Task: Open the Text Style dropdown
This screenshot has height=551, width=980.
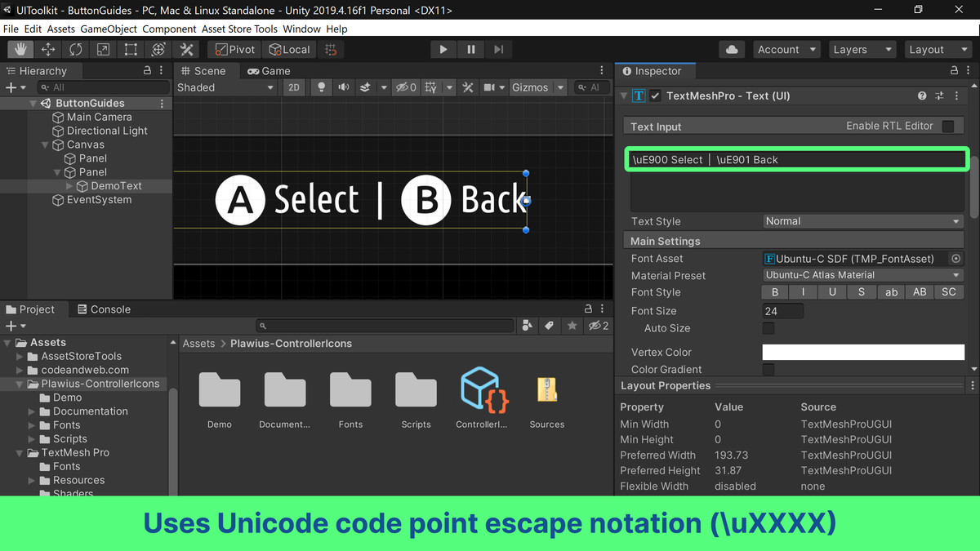Action: coord(862,221)
